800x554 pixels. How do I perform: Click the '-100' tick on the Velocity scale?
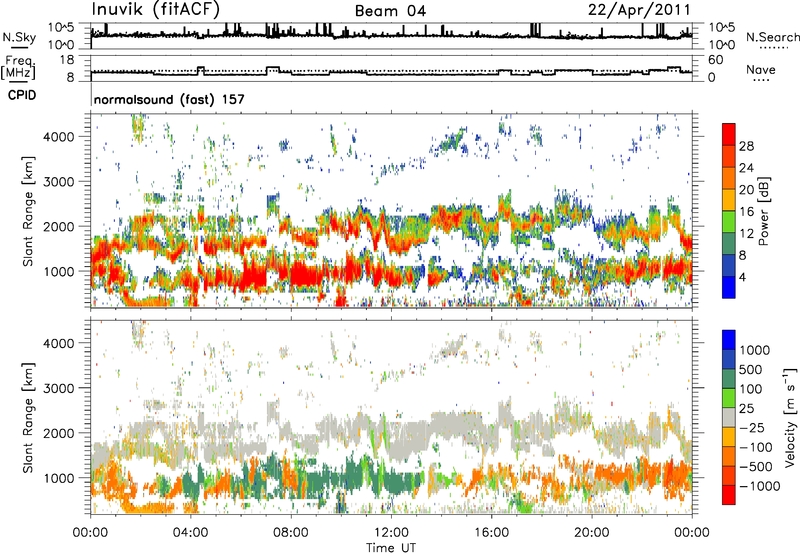click(x=756, y=447)
